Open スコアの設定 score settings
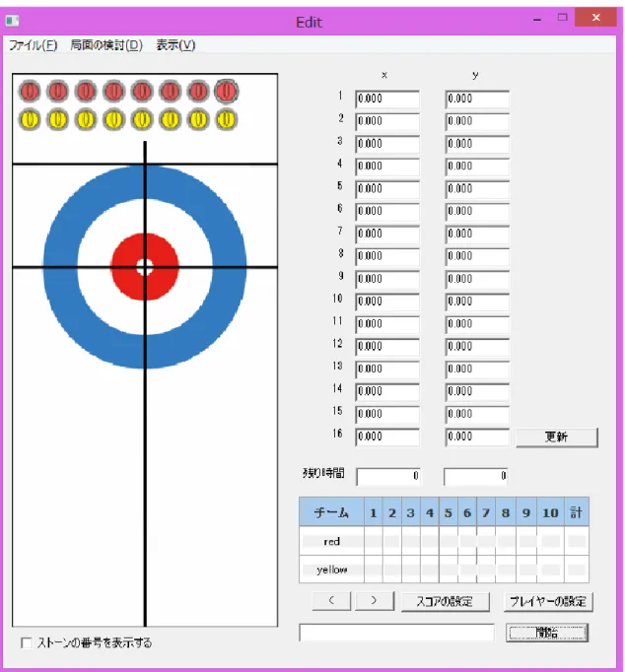 445,602
